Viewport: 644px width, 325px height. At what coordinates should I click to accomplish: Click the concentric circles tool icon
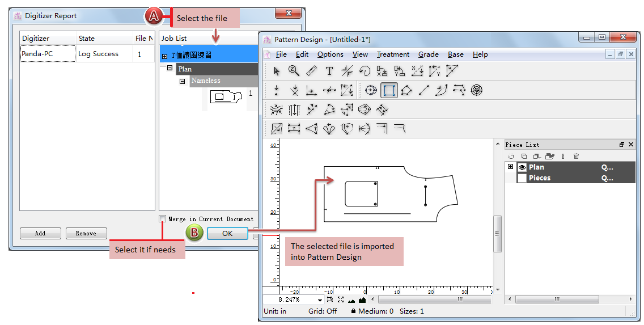477,90
